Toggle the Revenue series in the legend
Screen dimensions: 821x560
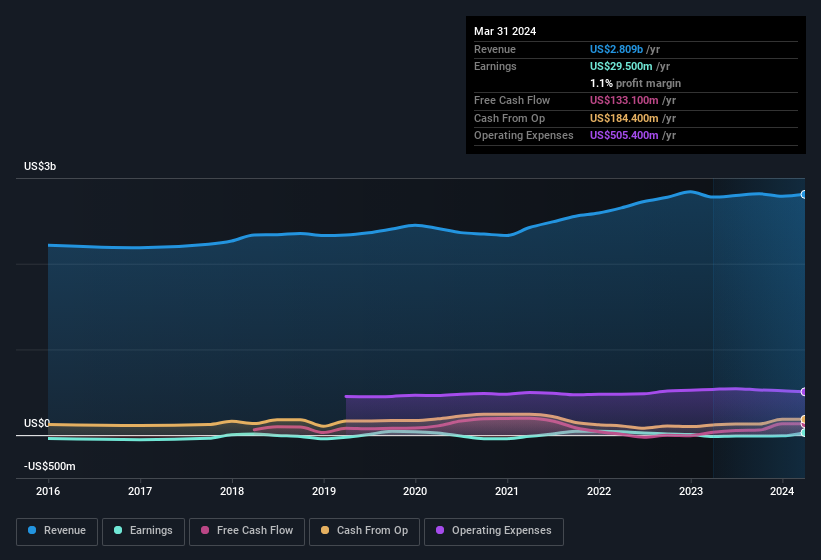coord(58,531)
